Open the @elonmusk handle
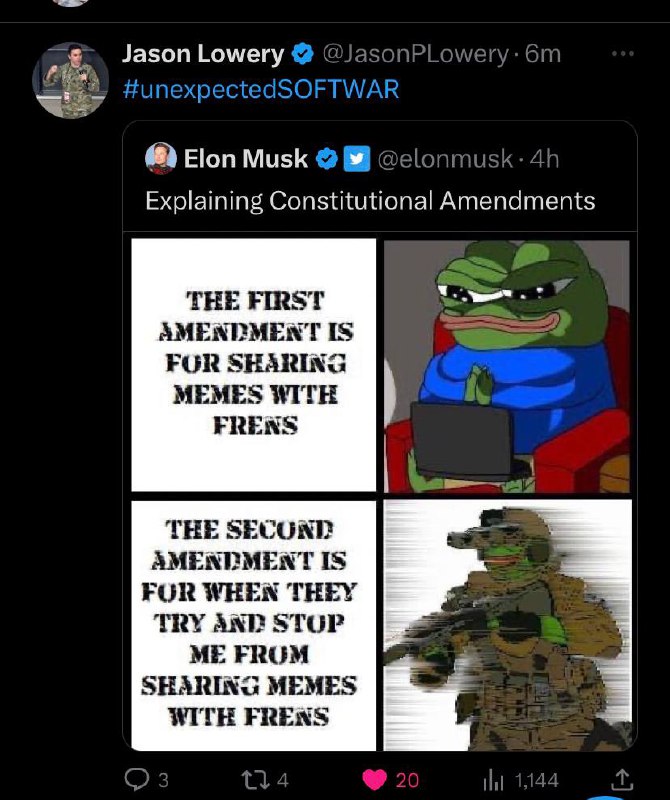 point(445,159)
